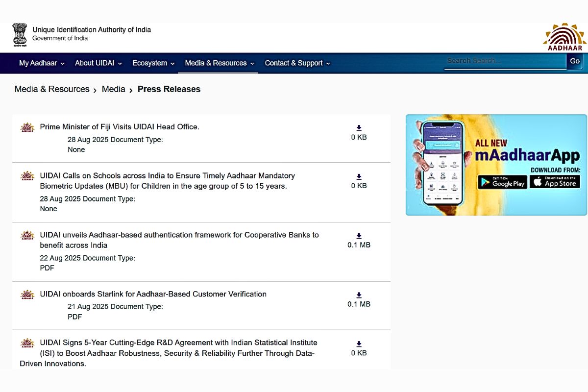Open the Ecosystem dropdown menu

pyautogui.click(x=153, y=63)
